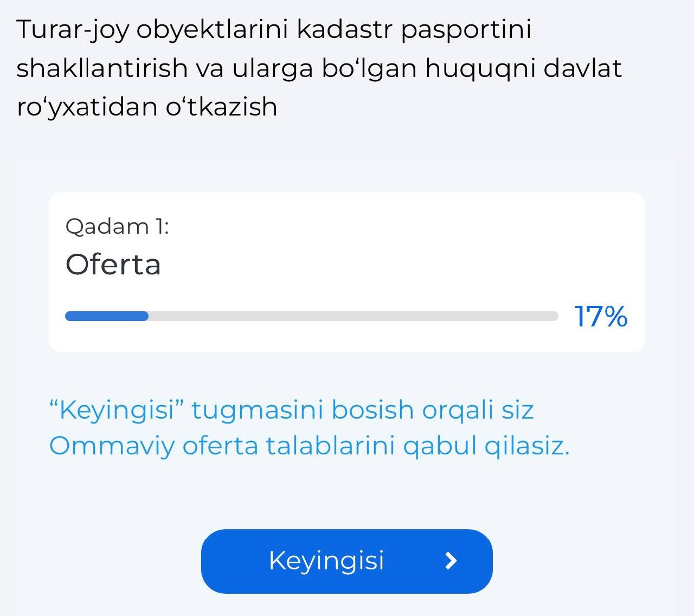The height and width of the screenshot is (616, 694).
Task: Click the title line ending davlat
Action: coord(319,68)
